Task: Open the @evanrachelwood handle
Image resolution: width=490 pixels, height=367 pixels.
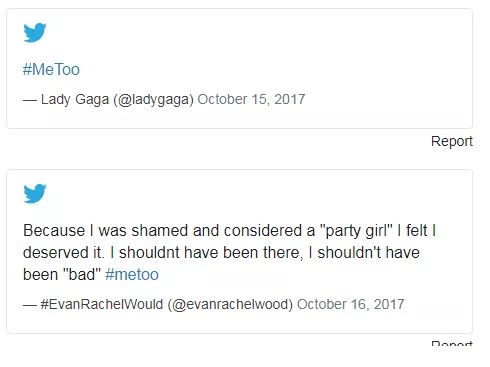Action: pos(230,304)
